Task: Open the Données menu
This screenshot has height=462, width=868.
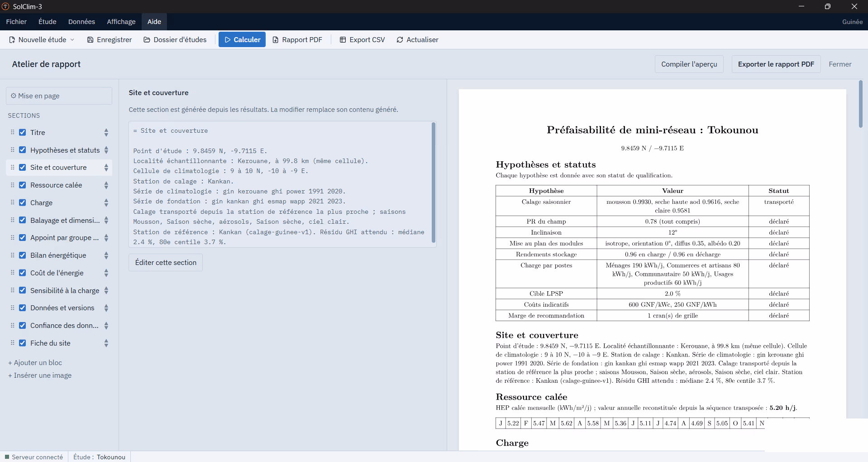Action: click(x=81, y=22)
